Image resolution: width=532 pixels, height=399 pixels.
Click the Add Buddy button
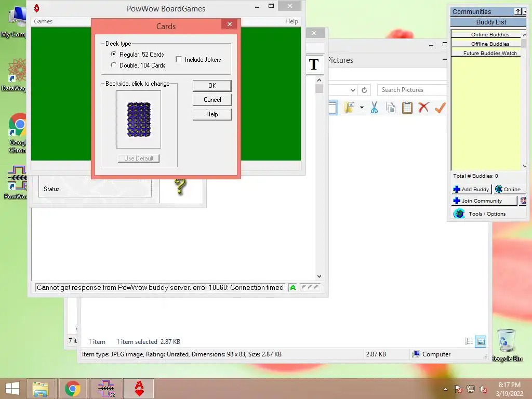[471, 189]
